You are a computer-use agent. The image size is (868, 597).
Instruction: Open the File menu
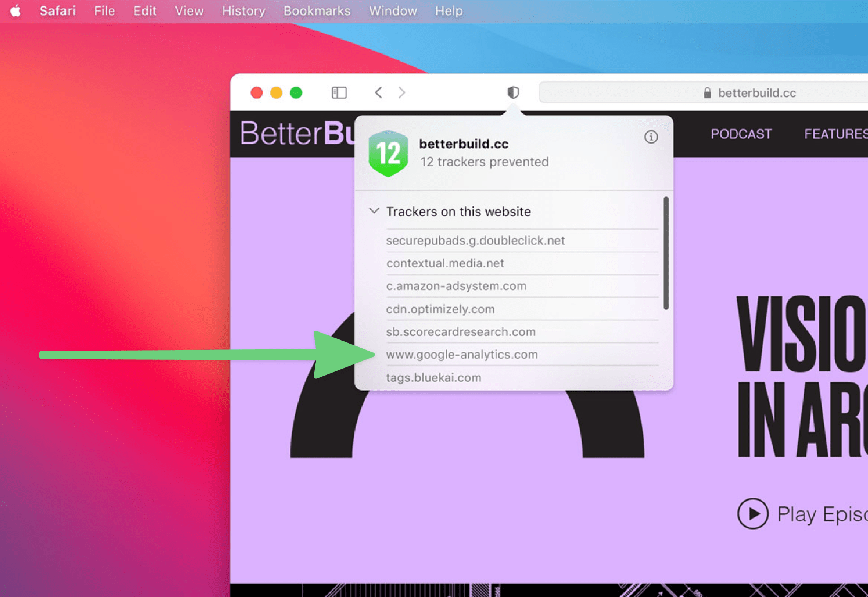point(105,11)
